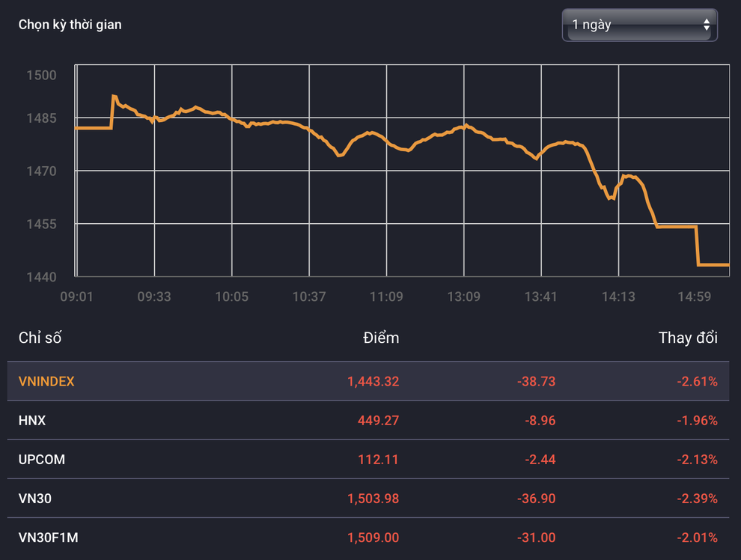Image resolution: width=741 pixels, height=560 pixels.
Task: Click the VNINDEX value 1,443.32
Action: pos(373,381)
